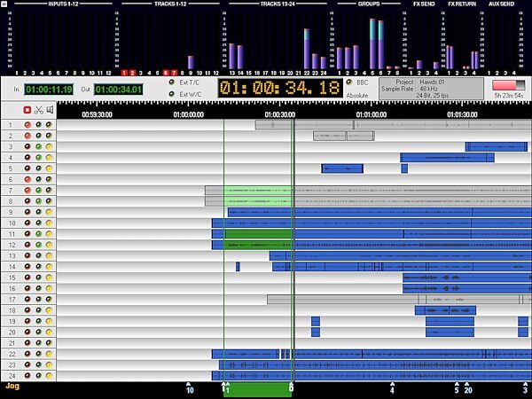The width and height of the screenshot is (532, 399).
Task: Click the In timecode field 01:00:11.19
Action: (49, 90)
